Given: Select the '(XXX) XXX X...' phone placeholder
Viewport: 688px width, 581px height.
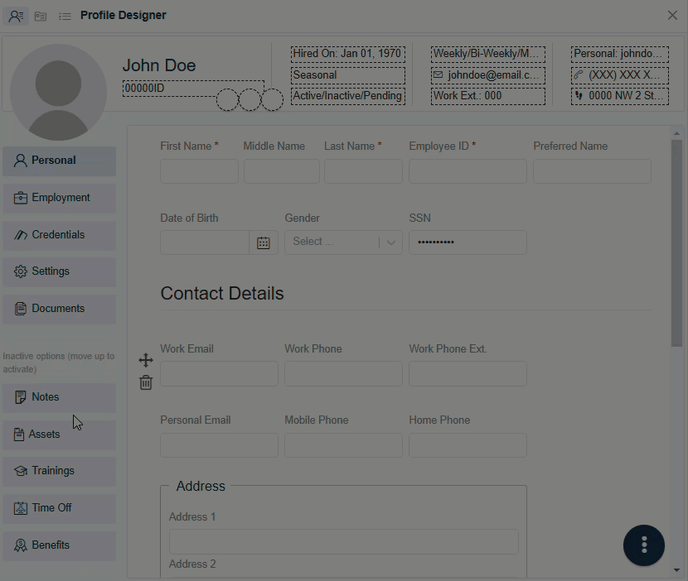Looking at the screenshot, I should coord(620,75).
